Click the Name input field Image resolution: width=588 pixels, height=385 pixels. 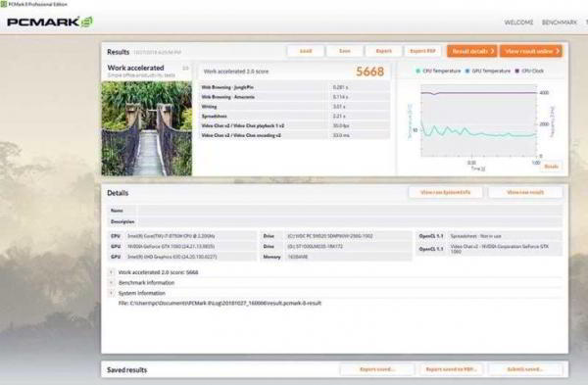(350, 211)
